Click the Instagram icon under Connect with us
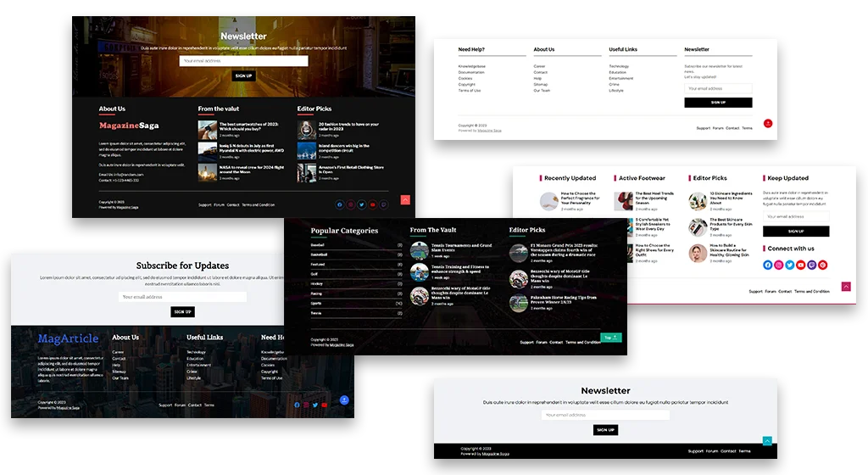Screen dimensions: 868x475 click(x=779, y=265)
